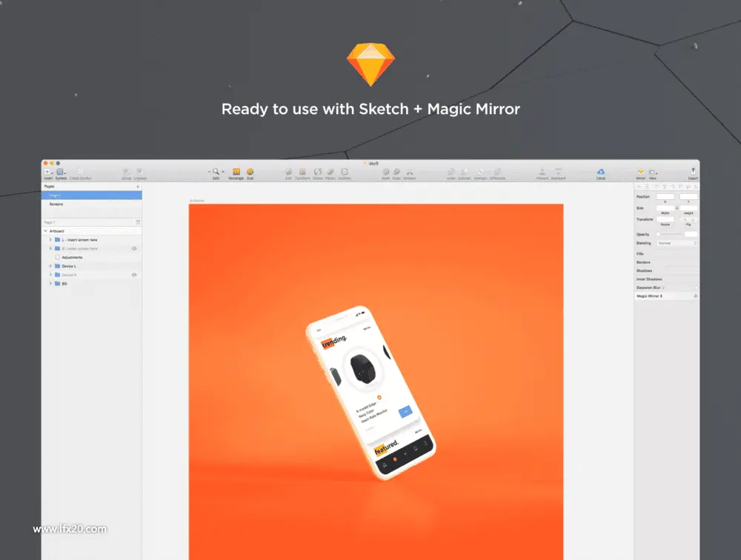Open the Borders section header

pos(666,262)
